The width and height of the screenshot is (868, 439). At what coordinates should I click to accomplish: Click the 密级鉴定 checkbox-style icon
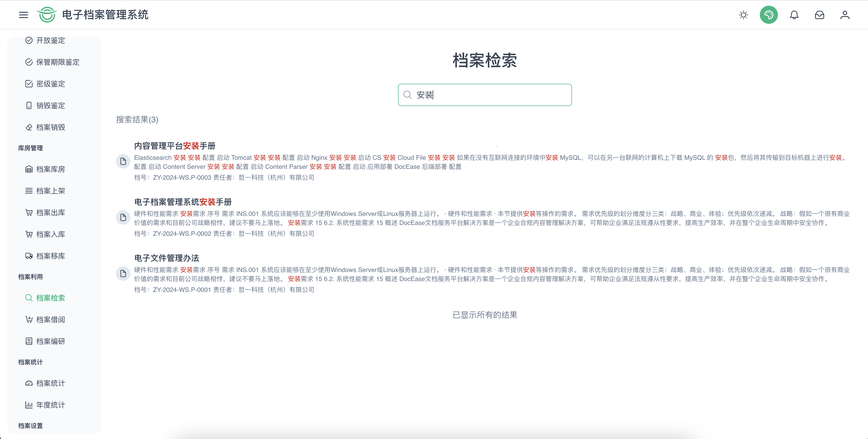(x=29, y=84)
